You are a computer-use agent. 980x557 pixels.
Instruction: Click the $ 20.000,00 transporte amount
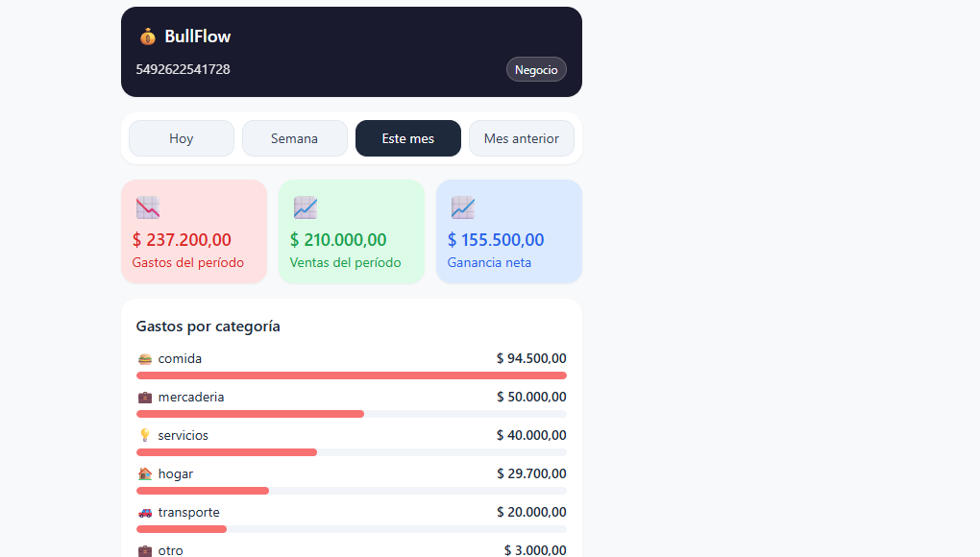[x=531, y=512]
